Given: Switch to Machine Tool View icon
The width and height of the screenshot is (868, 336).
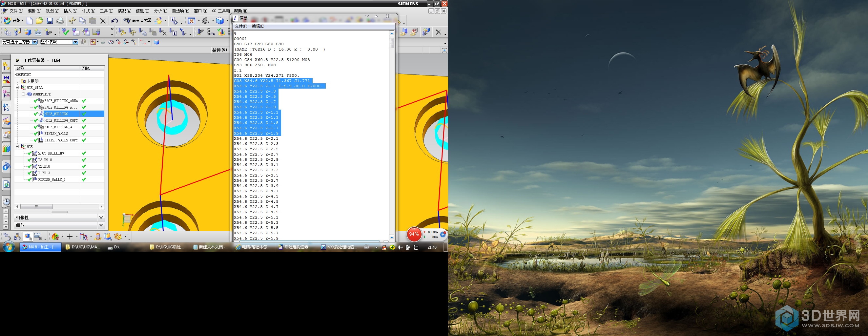Looking at the screenshot, I should [17, 237].
